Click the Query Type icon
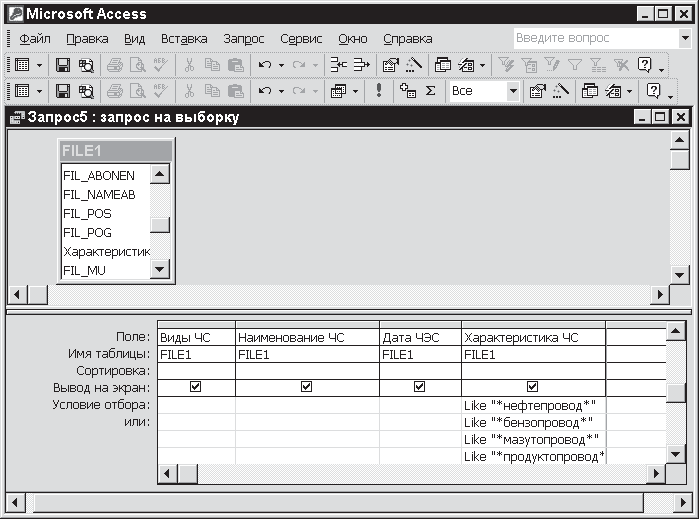Viewport: 699px width, 519px height. click(x=338, y=90)
